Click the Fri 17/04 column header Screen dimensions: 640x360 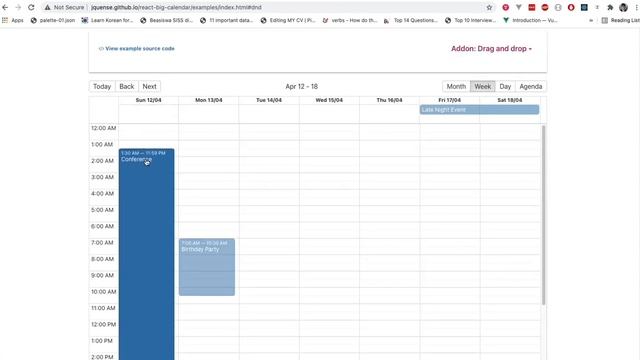449,100
